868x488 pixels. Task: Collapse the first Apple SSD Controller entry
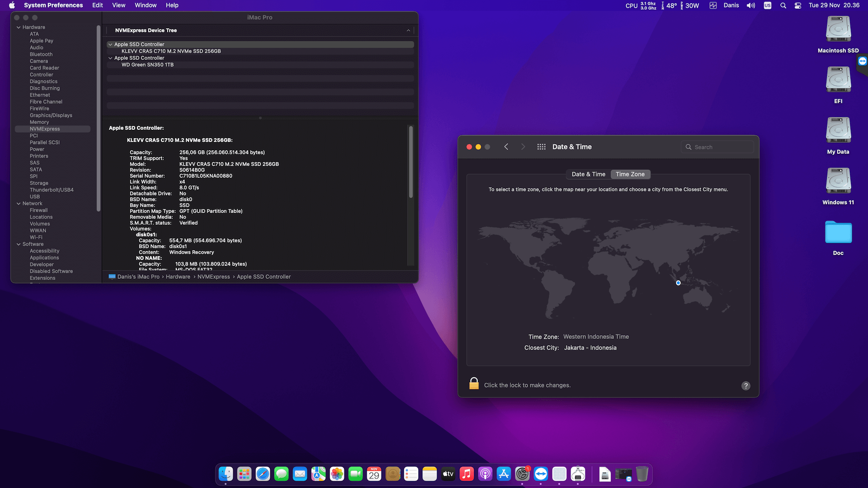110,44
